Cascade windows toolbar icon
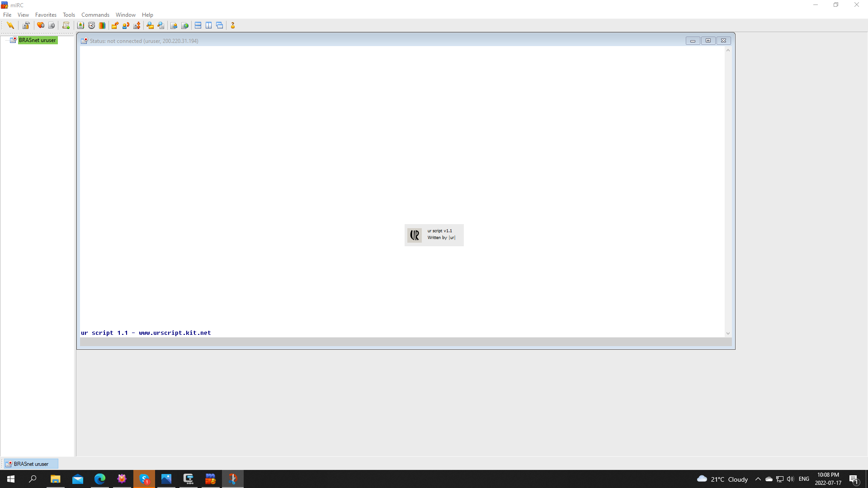The width and height of the screenshot is (868, 488). 220,25
